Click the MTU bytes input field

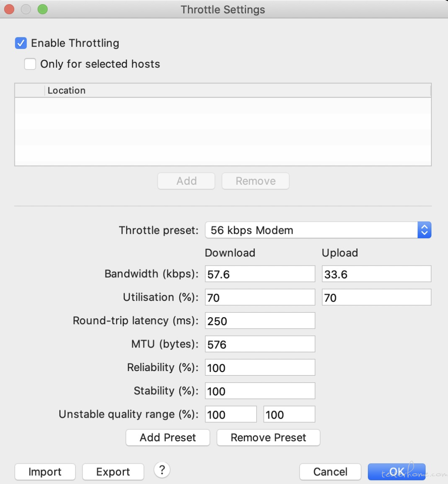[260, 344]
